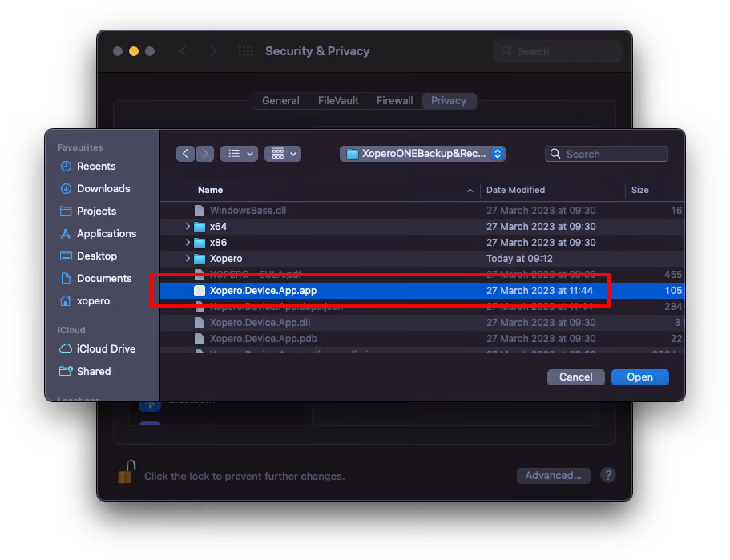The image size is (730, 560).
Task: Go back in System Preferences window
Action: pyautogui.click(x=183, y=51)
